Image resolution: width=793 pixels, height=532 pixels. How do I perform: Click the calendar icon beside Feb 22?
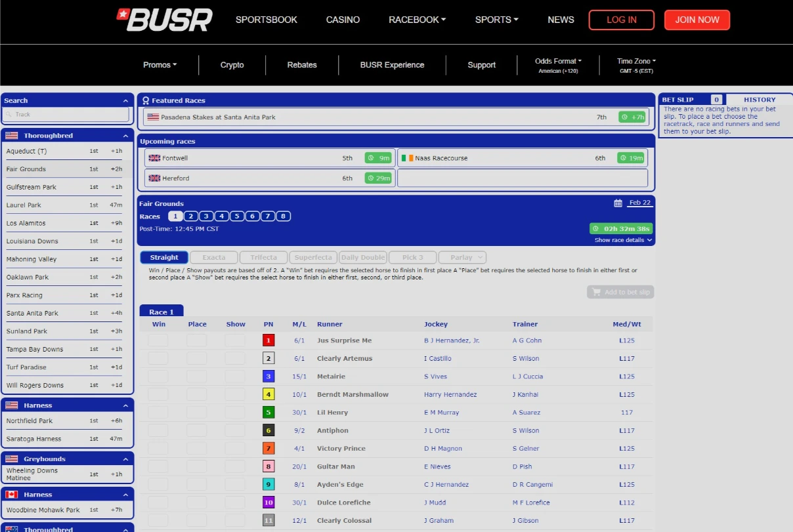tap(618, 203)
